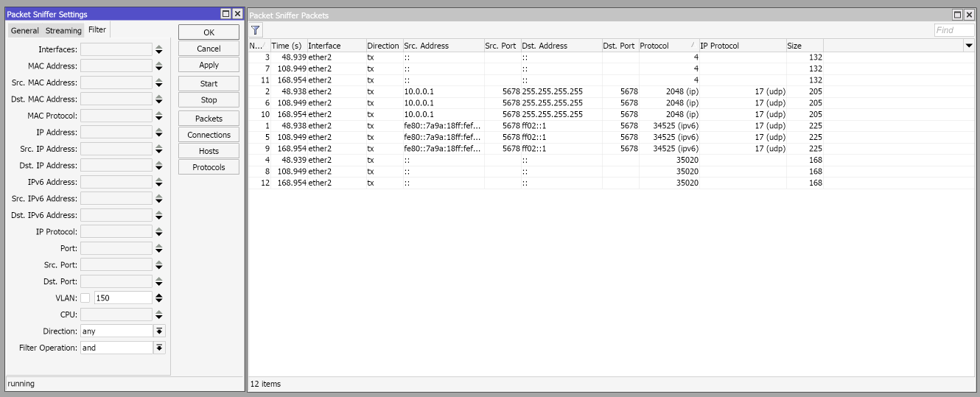Sort by the Interface column header
980x397 pixels.
pyautogui.click(x=337, y=46)
